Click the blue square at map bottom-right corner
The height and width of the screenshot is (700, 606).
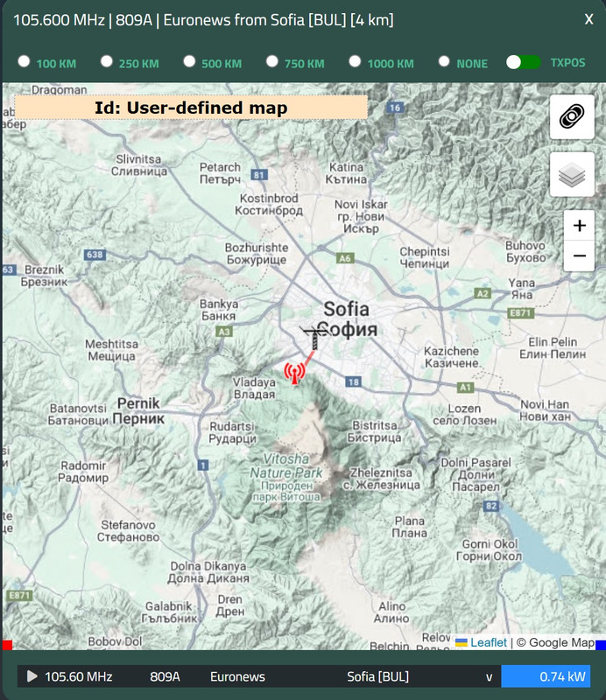tap(601, 645)
